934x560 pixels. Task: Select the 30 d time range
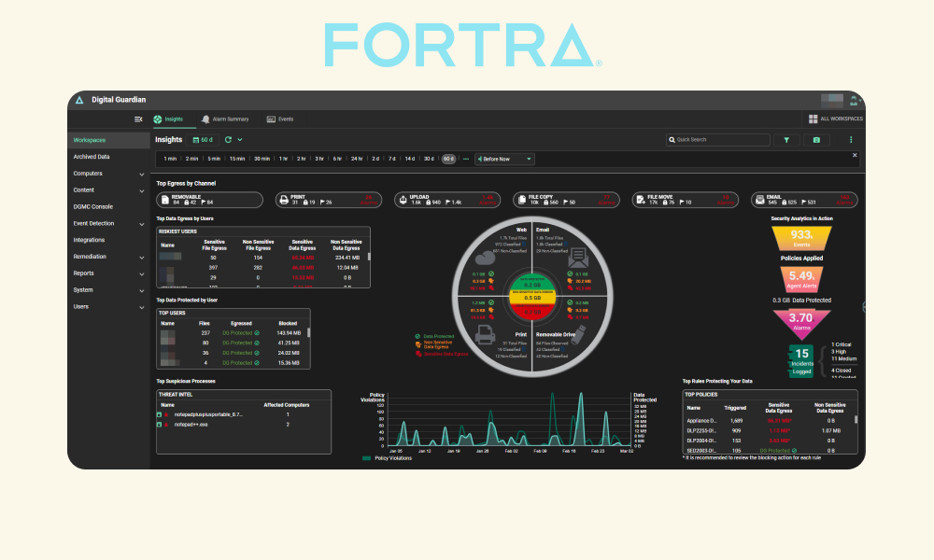(429, 159)
